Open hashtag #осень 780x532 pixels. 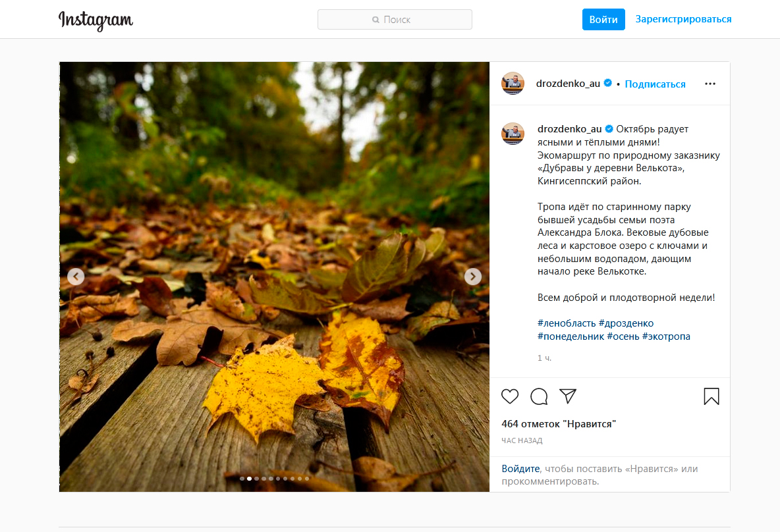pyautogui.click(x=623, y=336)
